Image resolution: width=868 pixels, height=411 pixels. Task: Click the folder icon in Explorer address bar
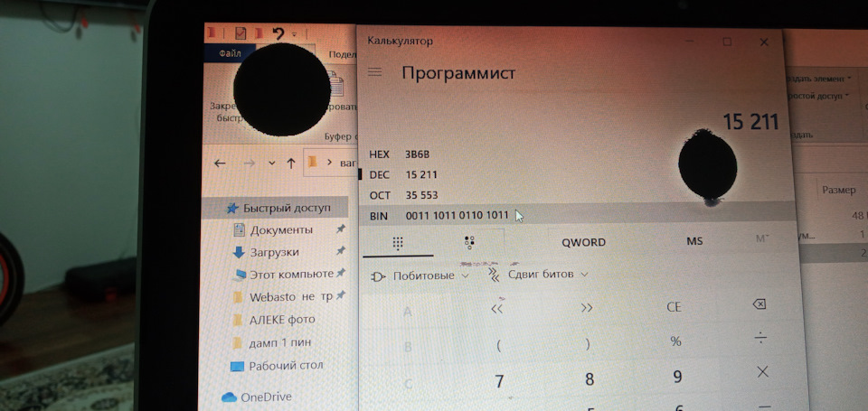(x=312, y=162)
